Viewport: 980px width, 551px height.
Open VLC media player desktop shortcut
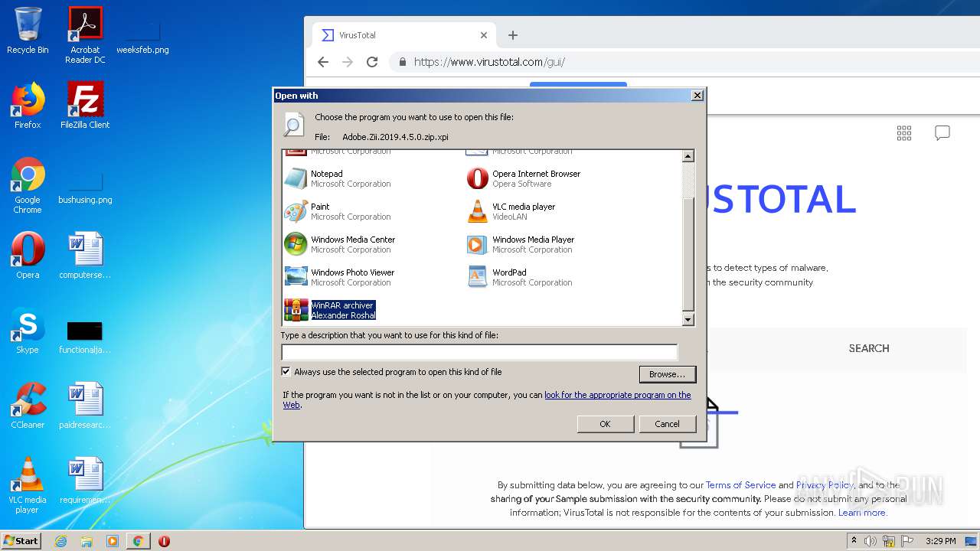coord(28,485)
